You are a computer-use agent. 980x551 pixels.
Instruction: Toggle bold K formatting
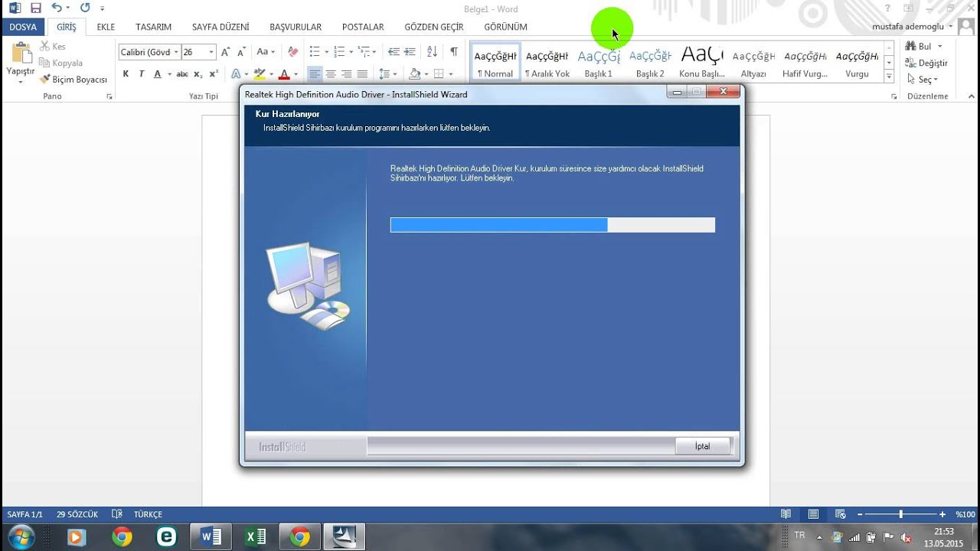[x=126, y=74]
